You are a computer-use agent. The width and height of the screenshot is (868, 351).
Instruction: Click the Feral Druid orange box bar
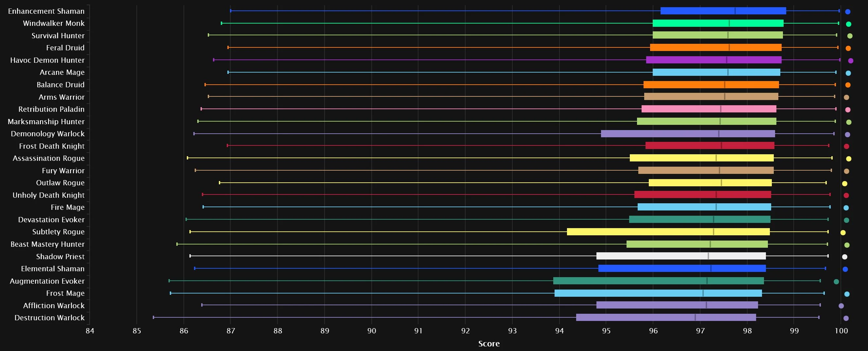click(716, 47)
